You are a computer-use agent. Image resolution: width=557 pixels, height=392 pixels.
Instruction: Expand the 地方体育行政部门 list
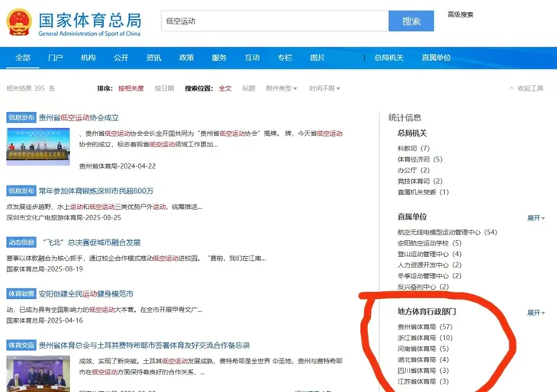point(536,313)
